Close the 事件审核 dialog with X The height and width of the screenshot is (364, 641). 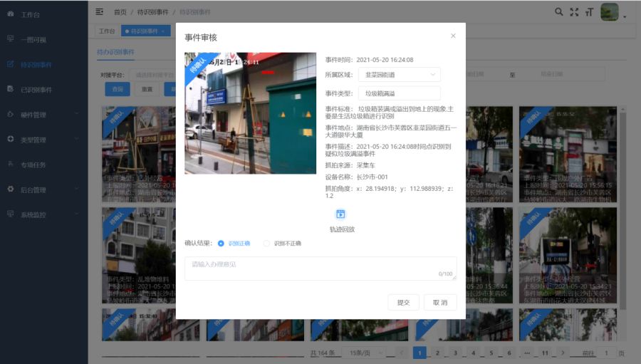[x=453, y=36]
